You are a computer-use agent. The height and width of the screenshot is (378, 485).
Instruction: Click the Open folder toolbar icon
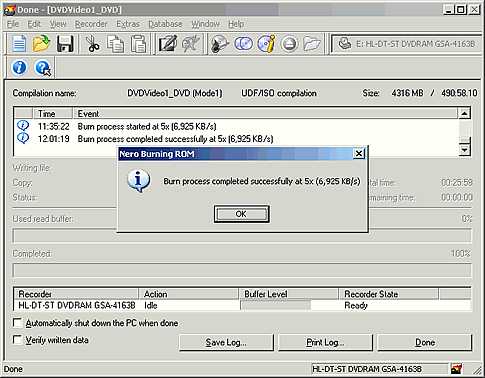[41, 44]
